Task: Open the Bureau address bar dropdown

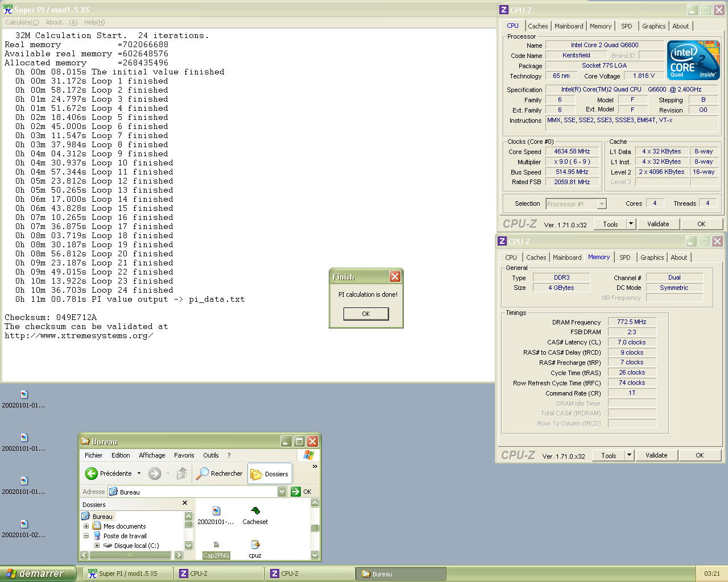Action: pyautogui.click(x=282, y=492)
